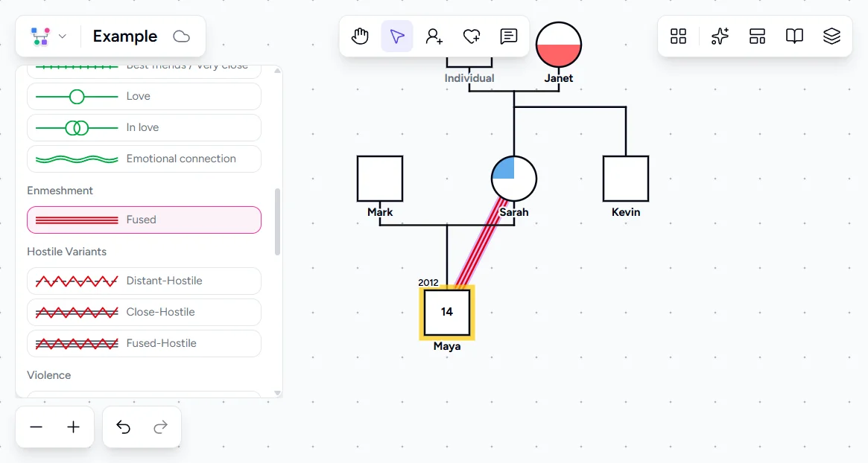This screenshot has width=868, height=463.
Task: Open the book guide icon
Action: [x=794, y=36]
